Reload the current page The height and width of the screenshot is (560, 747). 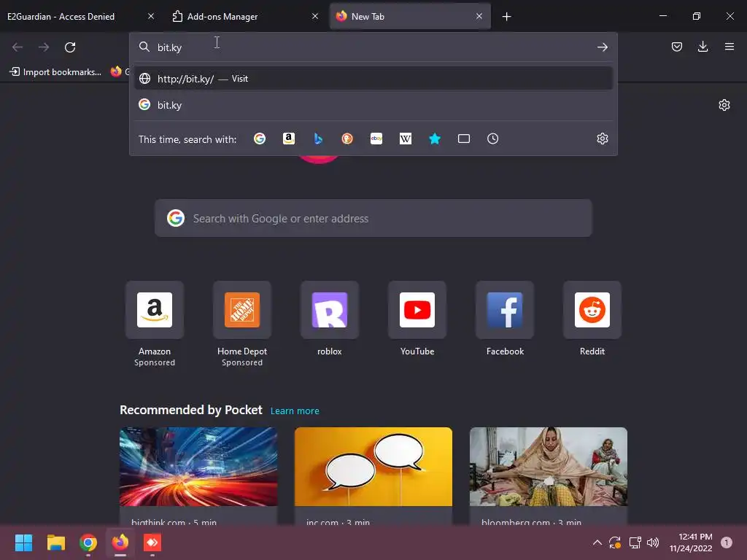point(70,47)
